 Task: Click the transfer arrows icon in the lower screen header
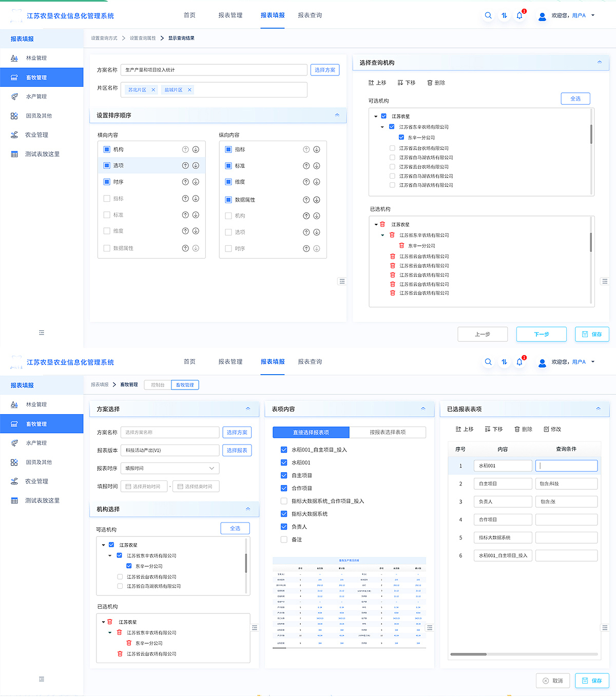[x=504, y=362]
